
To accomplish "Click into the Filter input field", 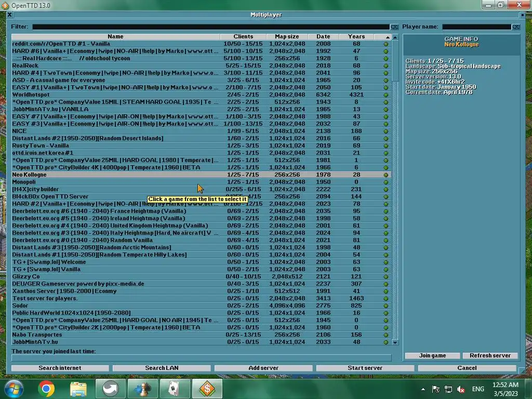I will point(211,27).
